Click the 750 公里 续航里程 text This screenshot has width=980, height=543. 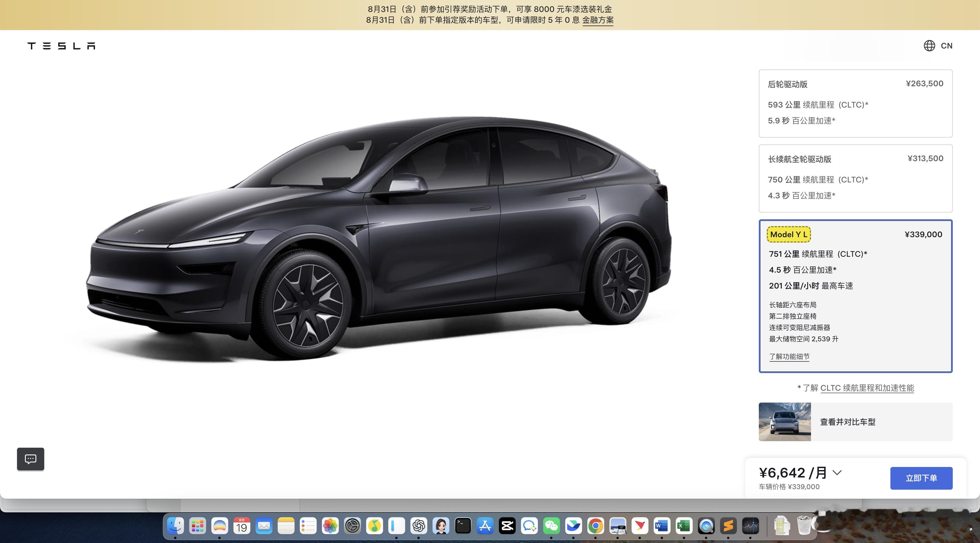818,180
